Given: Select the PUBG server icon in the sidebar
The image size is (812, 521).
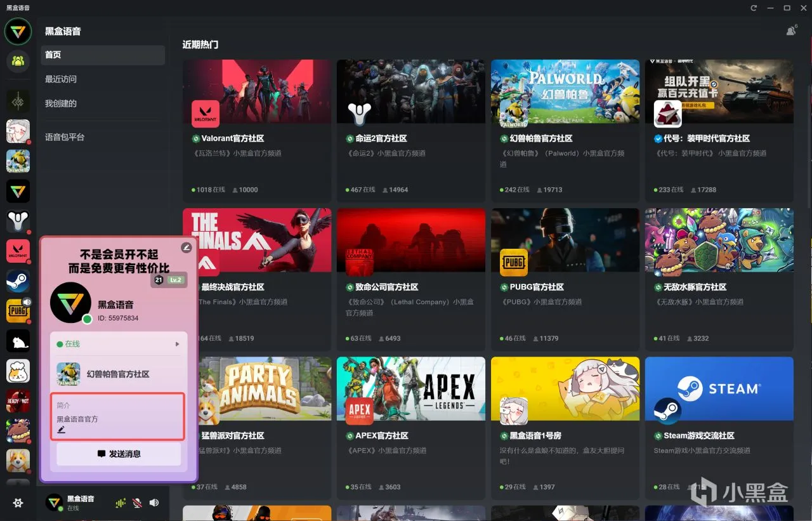Looking at the screenshot, I should click(x=18, y=311).
